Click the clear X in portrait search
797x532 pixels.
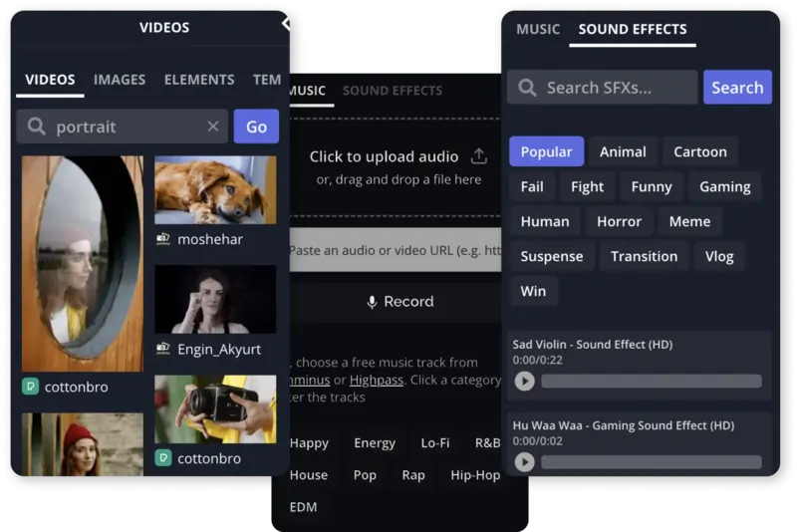(212, 127)
